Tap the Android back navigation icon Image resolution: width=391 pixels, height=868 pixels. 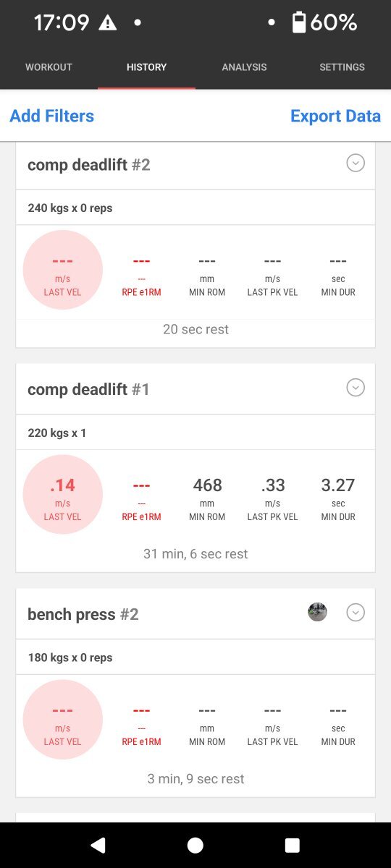click(x=98, y=845)
